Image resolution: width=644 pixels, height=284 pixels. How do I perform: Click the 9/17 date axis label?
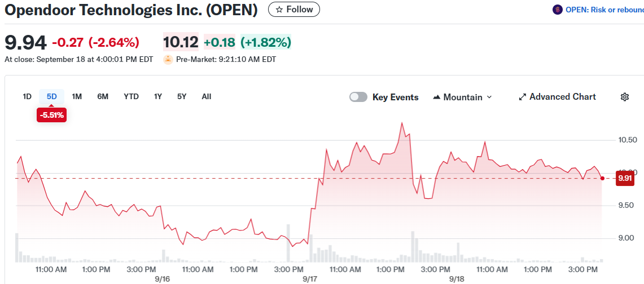tap(309, 279)
